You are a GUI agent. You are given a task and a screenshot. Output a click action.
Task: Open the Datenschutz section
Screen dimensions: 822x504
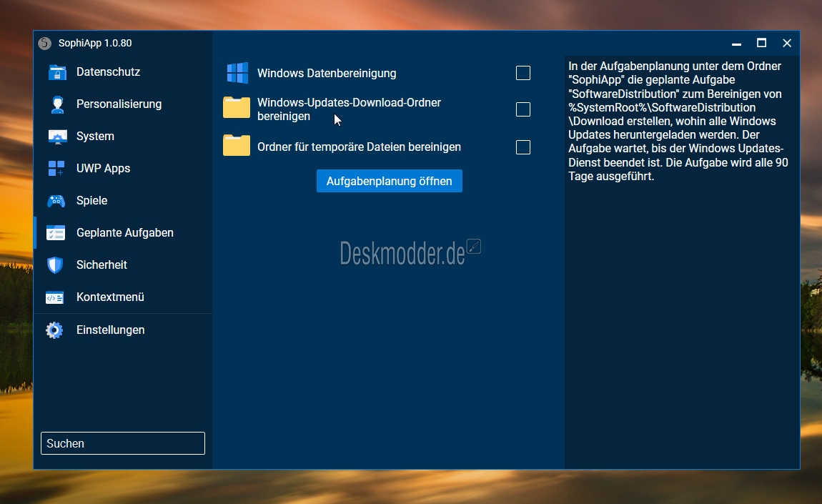pos(123,72)
